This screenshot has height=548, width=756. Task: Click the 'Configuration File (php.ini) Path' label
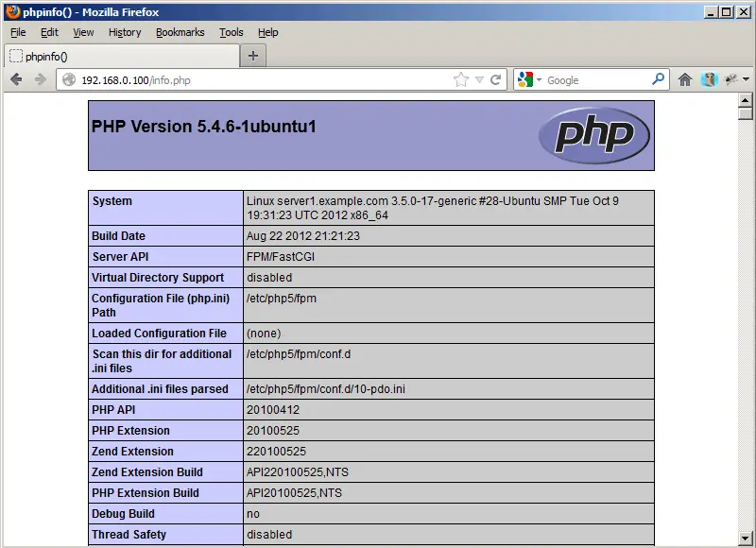(161, 305)
